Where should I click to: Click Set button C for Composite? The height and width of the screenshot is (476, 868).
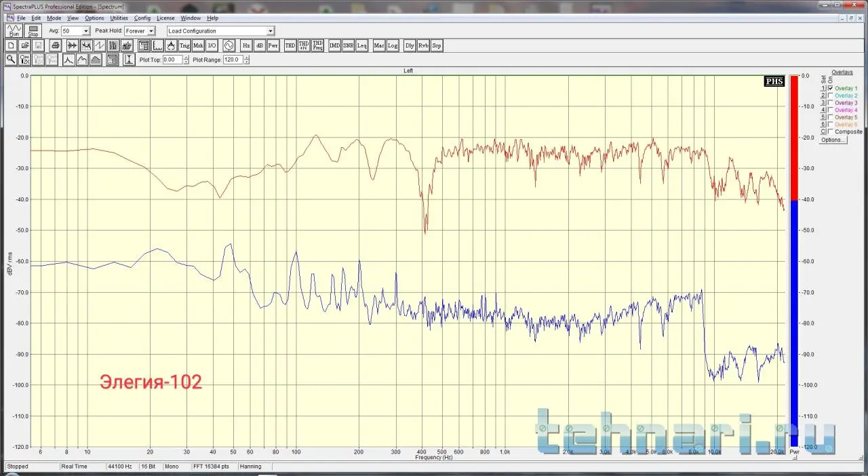(823, 132)
